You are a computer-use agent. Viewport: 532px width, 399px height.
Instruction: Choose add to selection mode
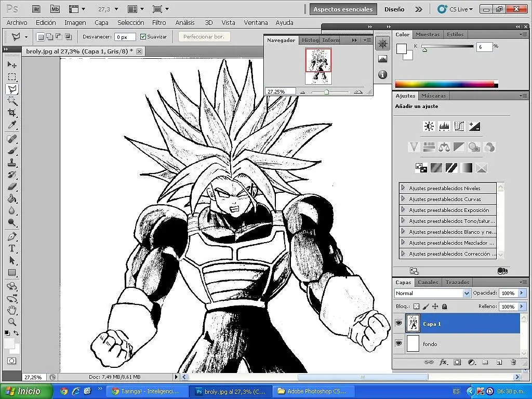49,37
